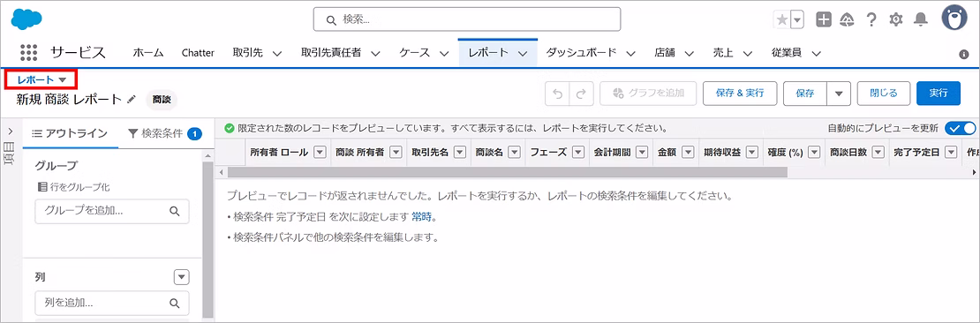Screen dimensions: 980x323
Task: Open the notifications bell
Action: [x=920, y=19]
